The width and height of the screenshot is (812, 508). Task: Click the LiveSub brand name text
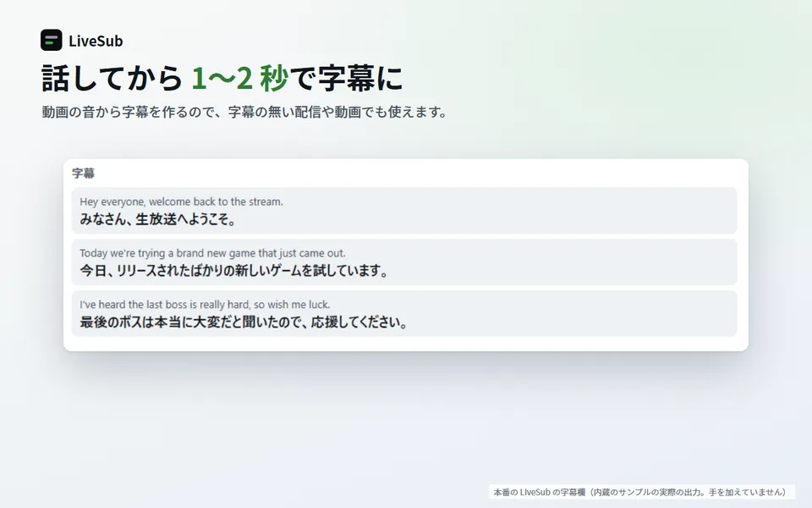(96, 41)
